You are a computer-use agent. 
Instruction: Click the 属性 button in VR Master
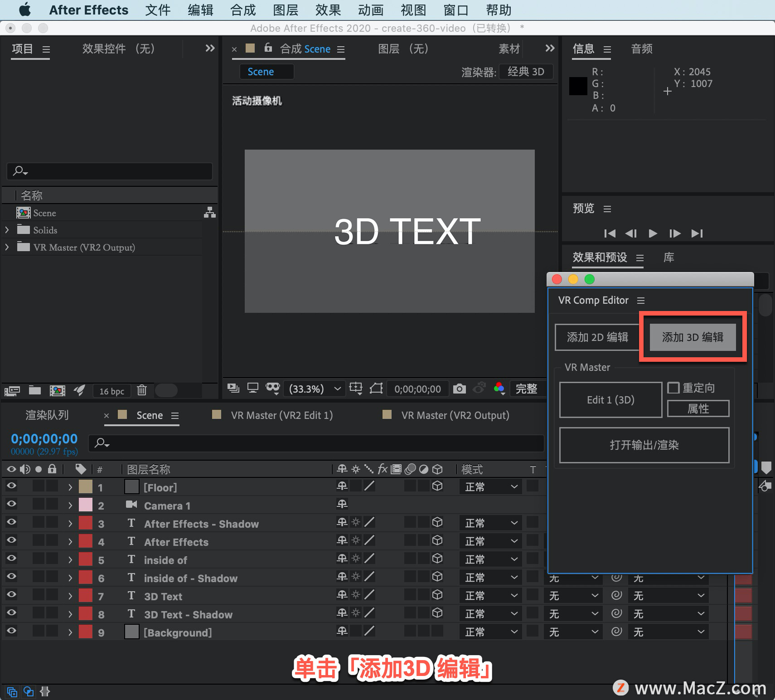pyautogui.click(x=698, y=408)
